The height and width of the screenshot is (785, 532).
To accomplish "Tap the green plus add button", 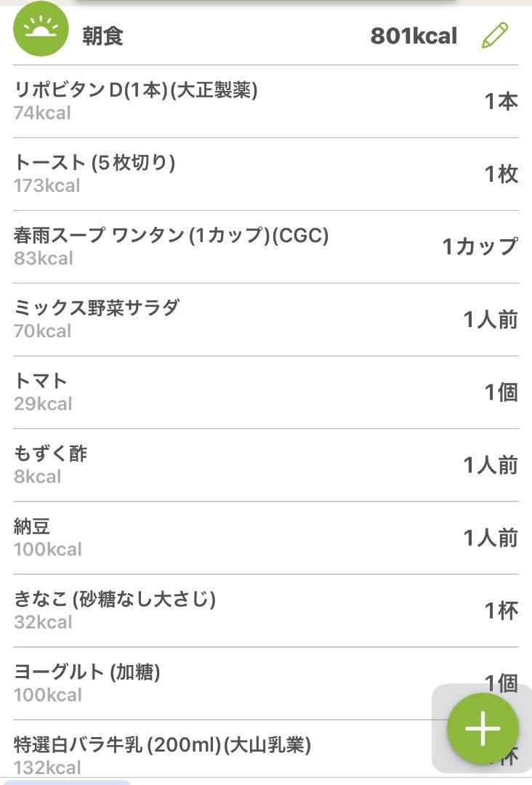I will [483, 728].
